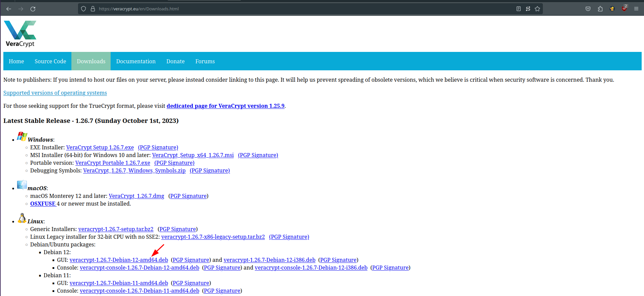Open PGP Signature for console Debian-11-amd64 deb
The height and width of the screenshot is (296, 644).
point(222,291)
